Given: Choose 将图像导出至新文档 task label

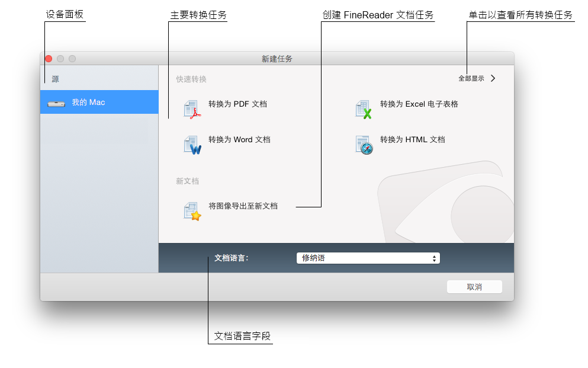Looking at the screenshot, I should (x=243, y=206).
